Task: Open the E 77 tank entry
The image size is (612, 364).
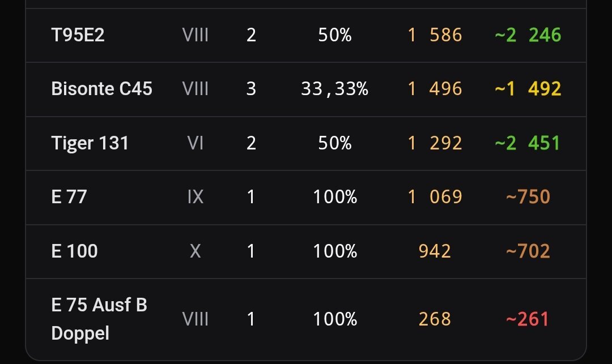Action: coord(305,197)
